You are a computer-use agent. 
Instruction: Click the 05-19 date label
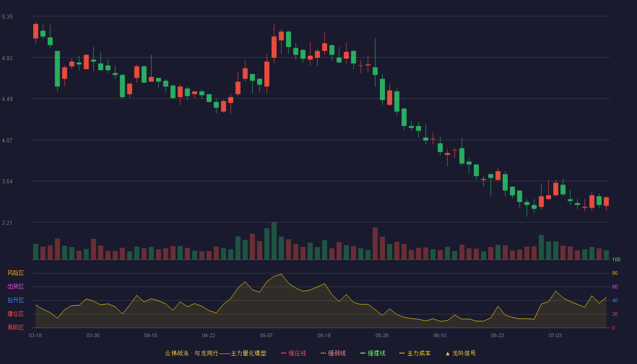coord(324,335)
